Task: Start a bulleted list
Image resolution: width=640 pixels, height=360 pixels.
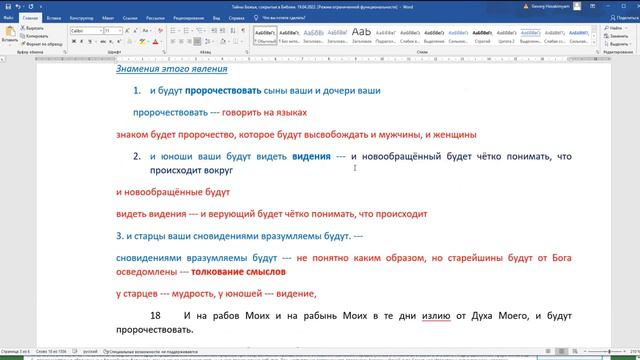Action: 174,31
